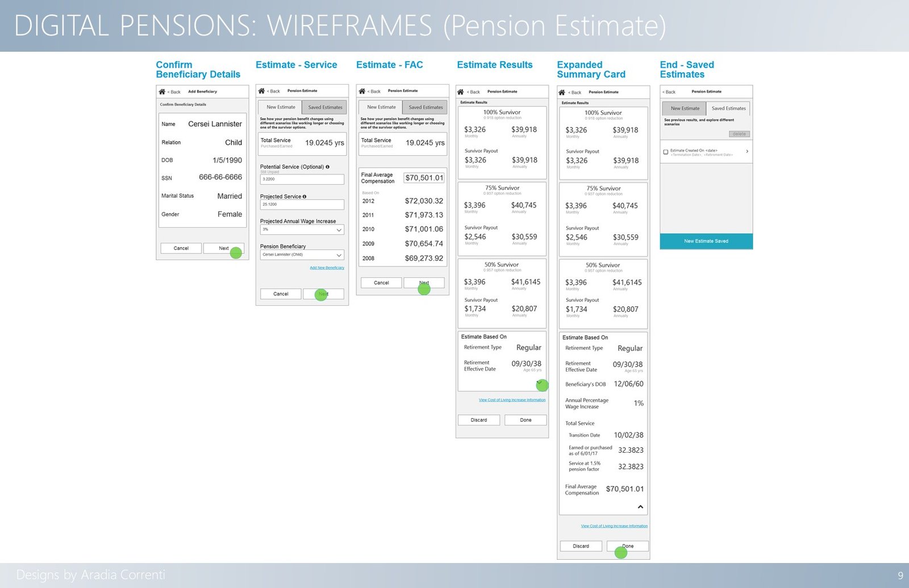
Task: Click home icon on Confirm Beneficiary Details screen
Action: 162,91
